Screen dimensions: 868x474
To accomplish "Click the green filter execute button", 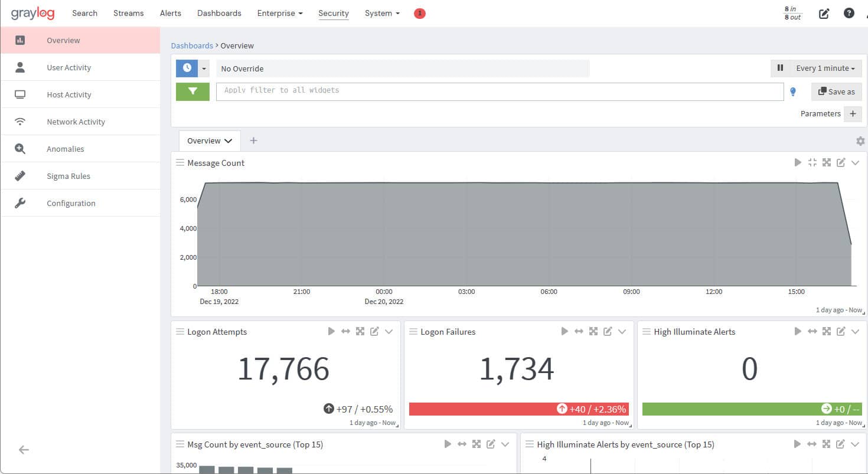I will (x=192, y=91).
